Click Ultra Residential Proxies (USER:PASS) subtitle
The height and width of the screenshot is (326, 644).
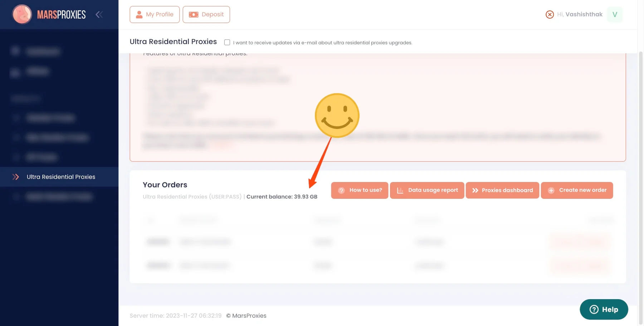point(192,197)
